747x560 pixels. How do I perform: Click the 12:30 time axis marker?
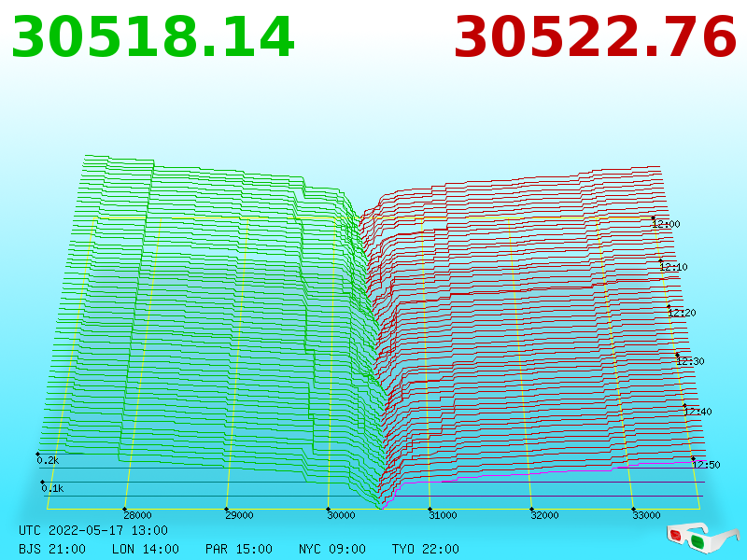(x=690, y=361)
